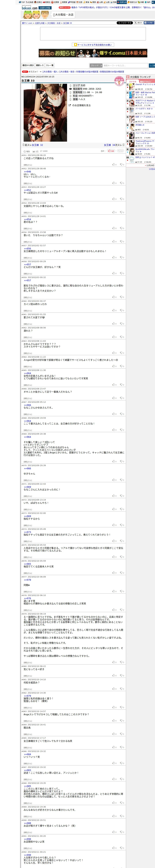Screen dimensions: 155x868
Task: Click the 確認済 verified stamp badge
Action: pos(119,81)
